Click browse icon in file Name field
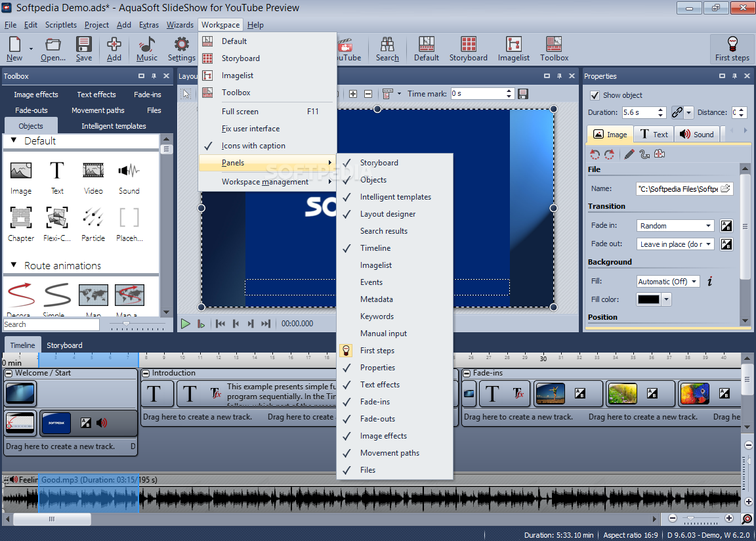756x541 pixels. (726, 188)
